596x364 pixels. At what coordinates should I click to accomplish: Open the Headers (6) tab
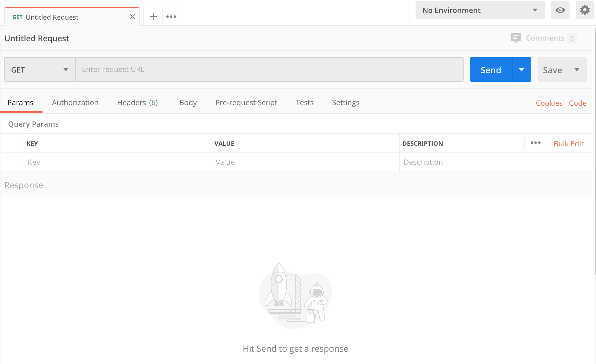(x=137, y=103)
